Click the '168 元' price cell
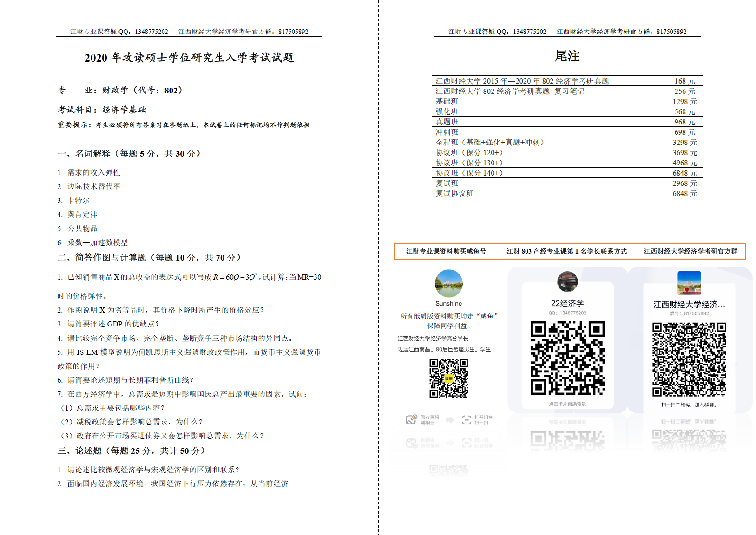 (x=685, y=81)
